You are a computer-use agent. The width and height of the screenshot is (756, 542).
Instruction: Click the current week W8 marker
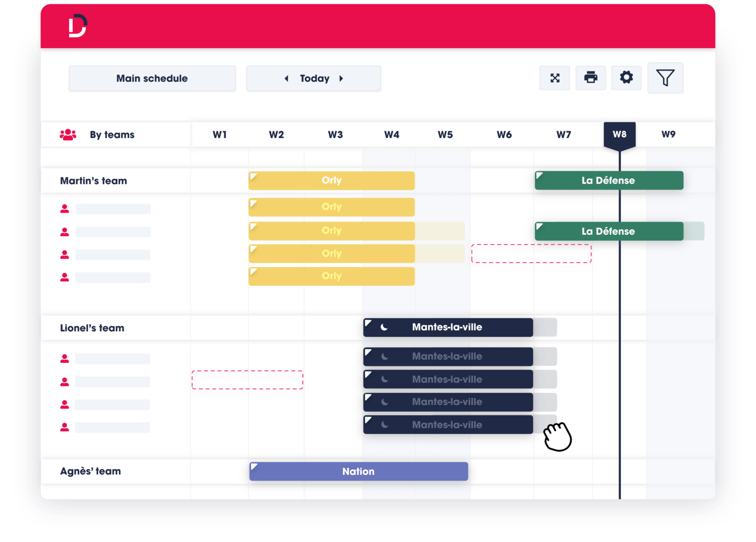[619, 135]
